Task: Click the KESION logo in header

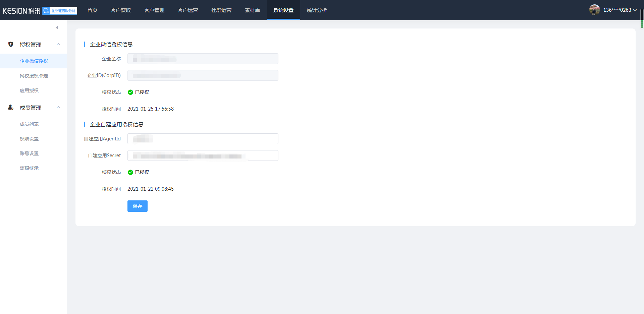Action: point(21,10)
